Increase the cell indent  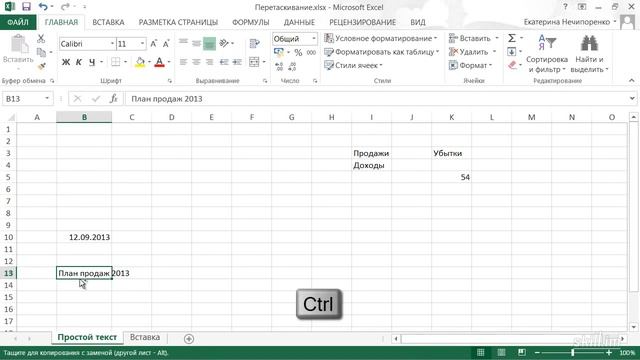tap(237, 62)
